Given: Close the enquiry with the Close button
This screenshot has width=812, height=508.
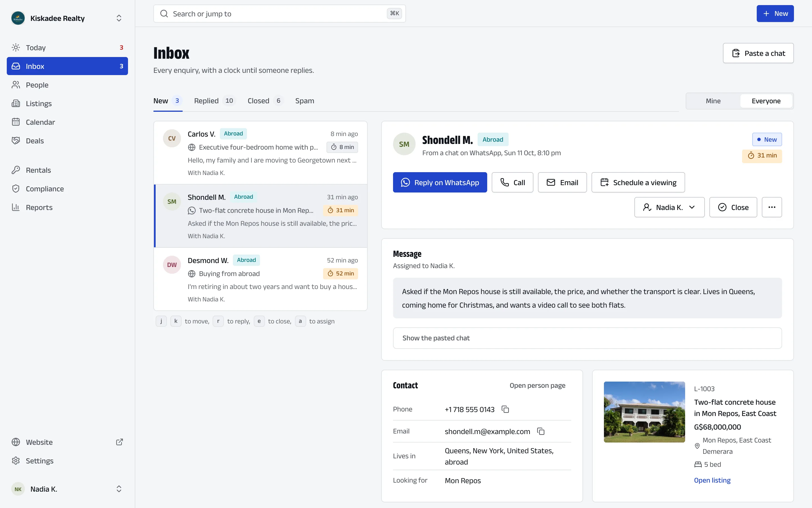Looking at the screenshot, I should (733, 207).
